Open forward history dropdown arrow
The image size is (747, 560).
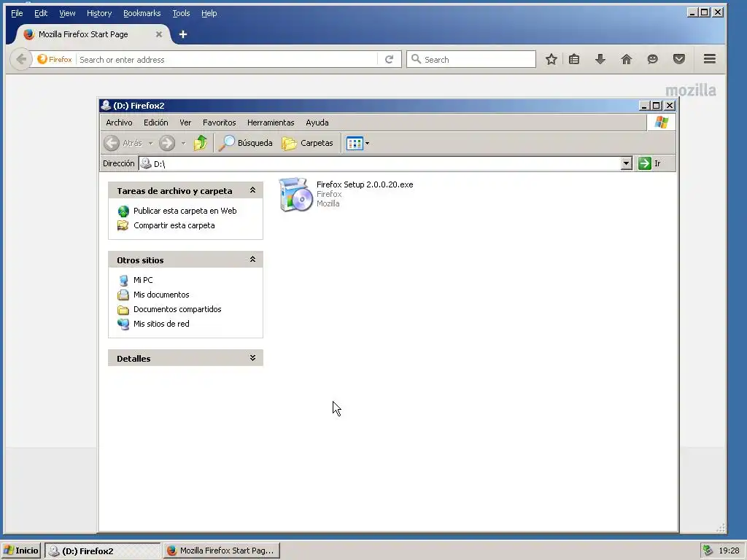[x=183, y=143]
